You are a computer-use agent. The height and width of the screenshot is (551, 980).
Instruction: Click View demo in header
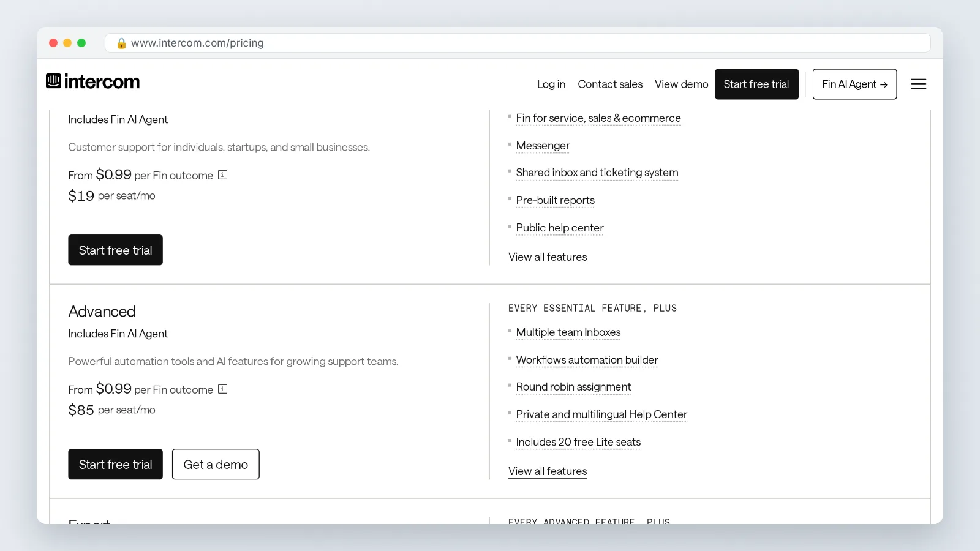[x=681, y=84]
